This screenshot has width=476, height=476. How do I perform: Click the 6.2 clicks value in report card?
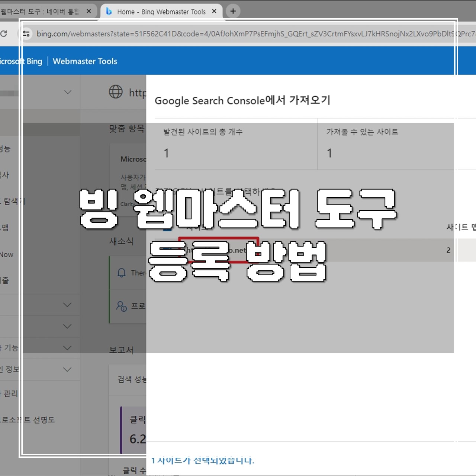[x=138, y=439]
